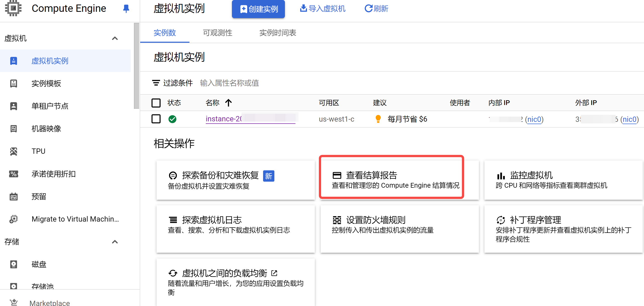644x306 pixels.
Task: Click the 创建实例 button
Action: (x=258, y=9)
